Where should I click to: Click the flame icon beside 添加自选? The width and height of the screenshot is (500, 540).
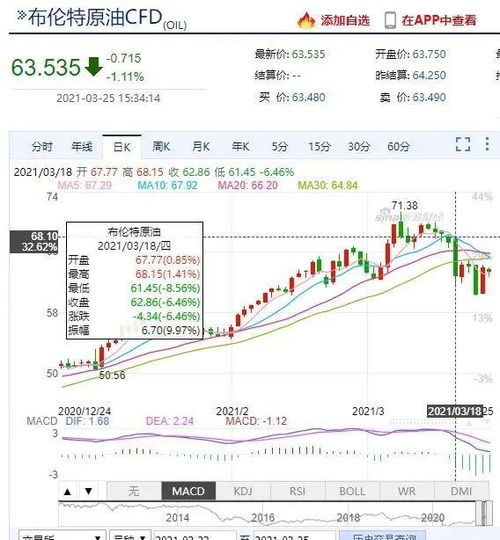[x=306, y=20]
